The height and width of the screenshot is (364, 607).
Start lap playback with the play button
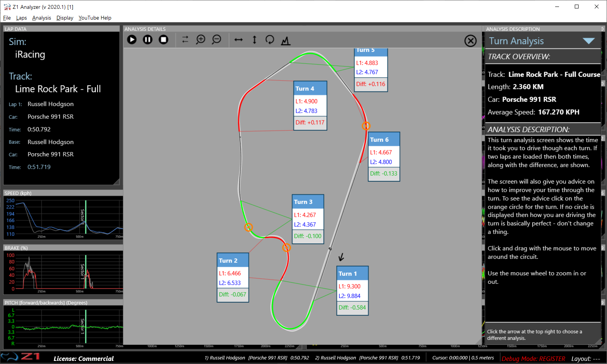132,40
